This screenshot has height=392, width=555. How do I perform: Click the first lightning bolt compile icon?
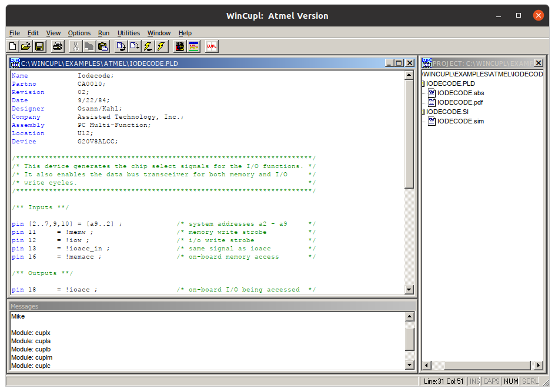click(148, 46)
